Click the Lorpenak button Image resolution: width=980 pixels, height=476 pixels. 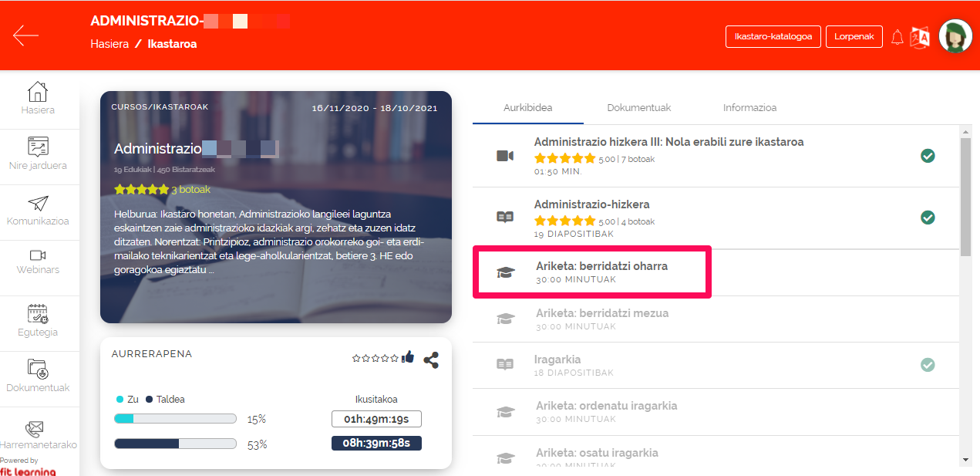pyautogui.click(x=854, y=37)
